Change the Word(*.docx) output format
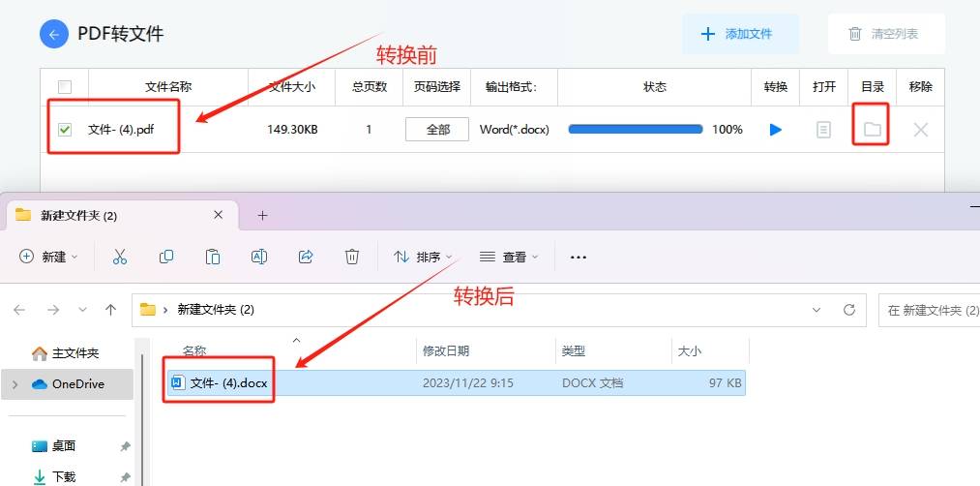 (x=515, y=130)
